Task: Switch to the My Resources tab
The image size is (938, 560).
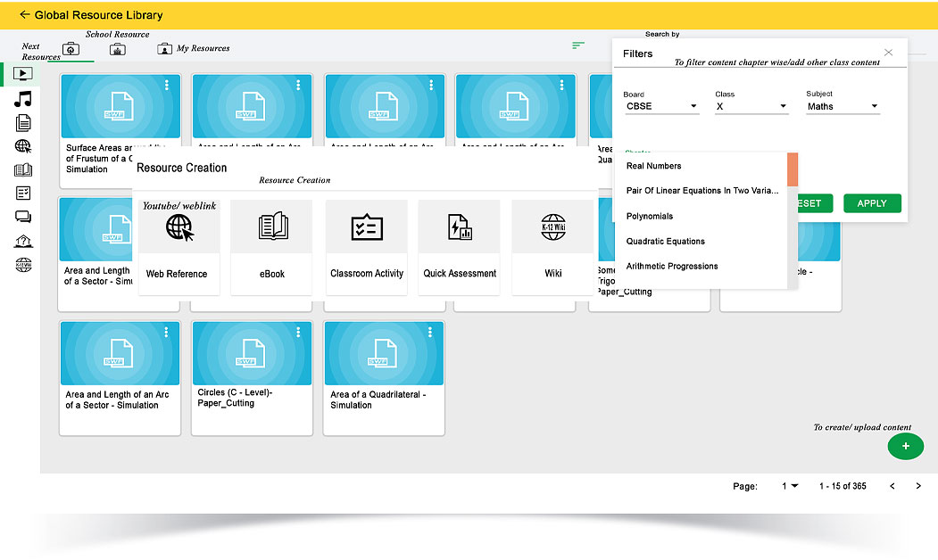Action: coord(194,48)
